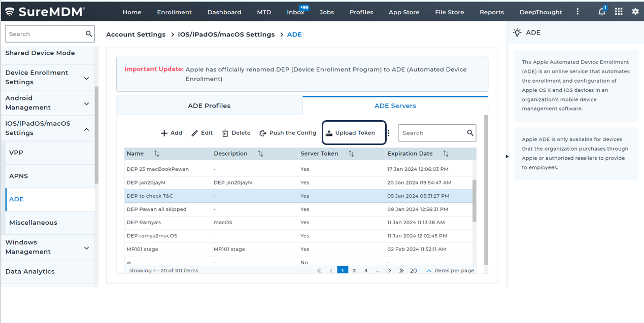Collapse iOS/iPadOS/macOS Settings section
Viewport: 644px width, 323px height.
(x=86, y=129)
